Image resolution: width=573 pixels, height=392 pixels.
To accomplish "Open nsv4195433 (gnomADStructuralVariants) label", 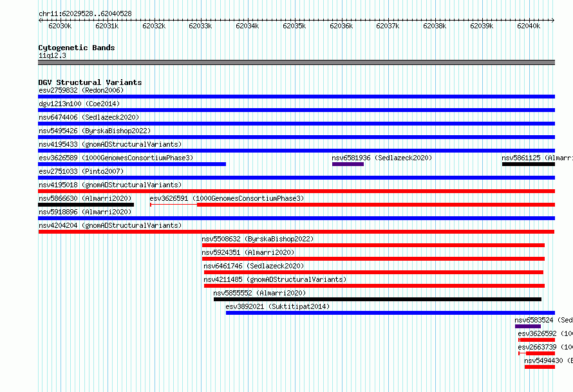I will [110, 144].
